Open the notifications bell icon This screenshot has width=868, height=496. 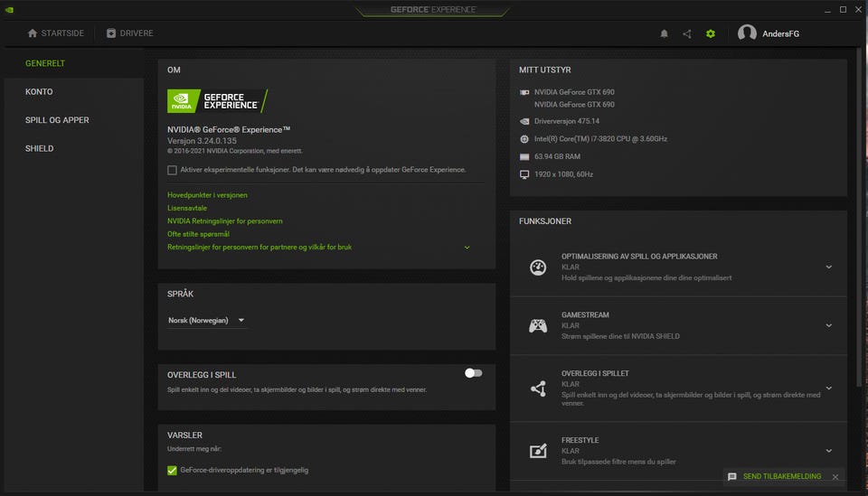tap(664, 33)
